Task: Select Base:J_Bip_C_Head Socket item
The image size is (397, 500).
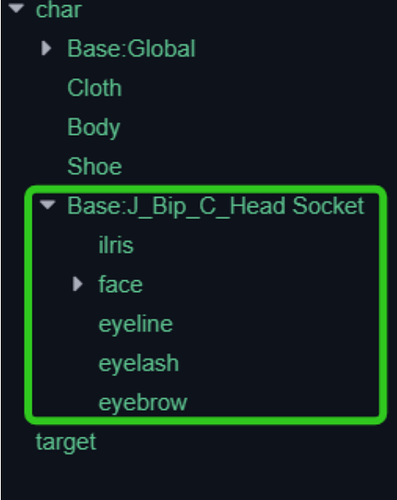Action: click(x=216, y=206)
